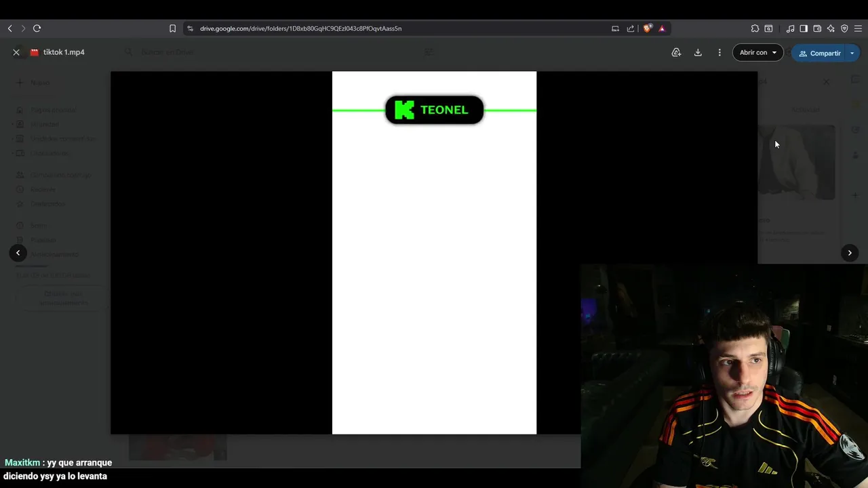Toggle the browser sidebar panel

pos(804,28)
